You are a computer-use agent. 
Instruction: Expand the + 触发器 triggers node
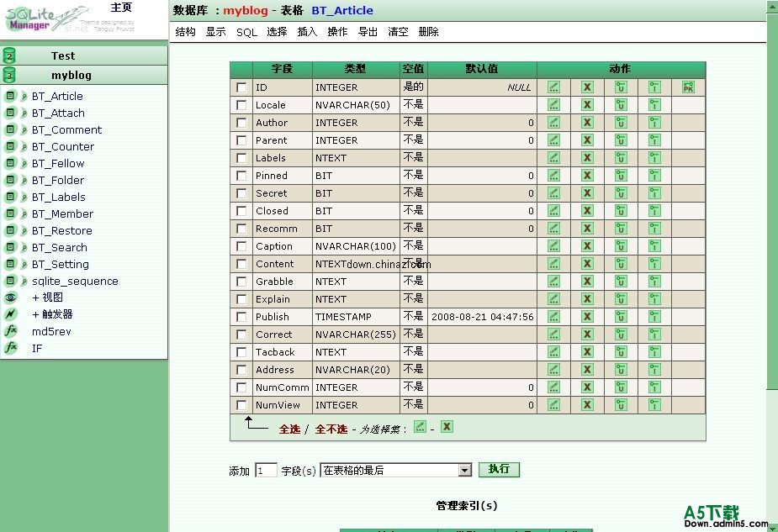(x=52, y=314)
